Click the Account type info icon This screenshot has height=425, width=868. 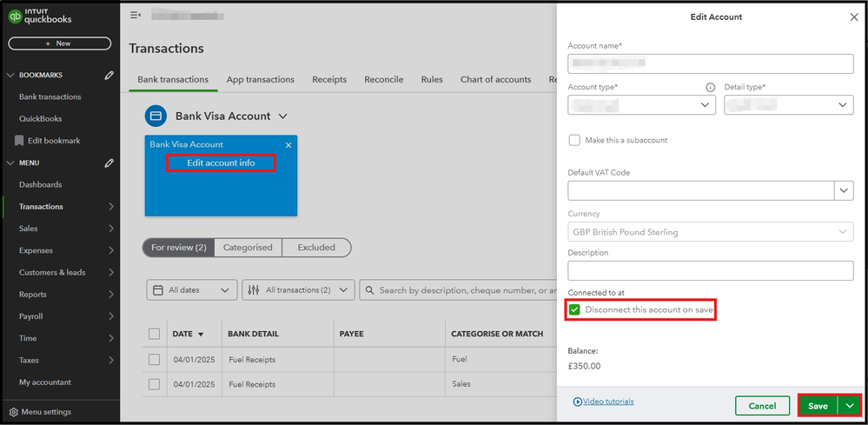click(710, 88)
